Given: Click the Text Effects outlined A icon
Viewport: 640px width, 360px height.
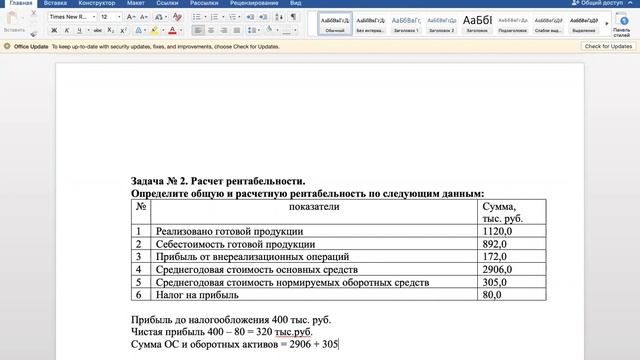Looking at the screenshot, I should (138, 30).
